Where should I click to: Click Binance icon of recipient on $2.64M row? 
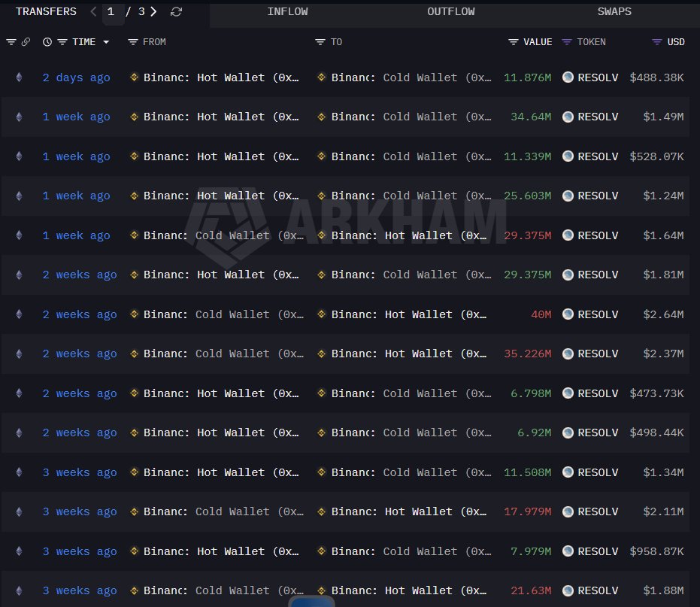(x=321, y=314)
